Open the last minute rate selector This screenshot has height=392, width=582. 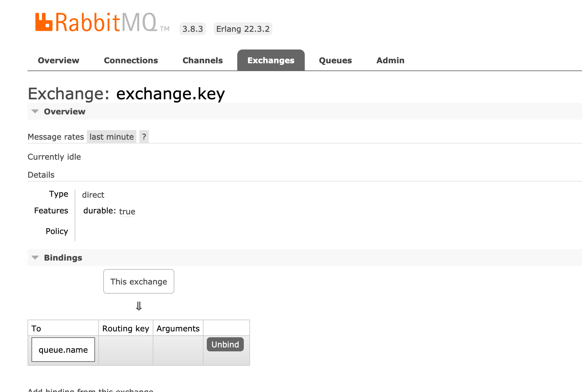pyautogui.click(x=111, y=136)
